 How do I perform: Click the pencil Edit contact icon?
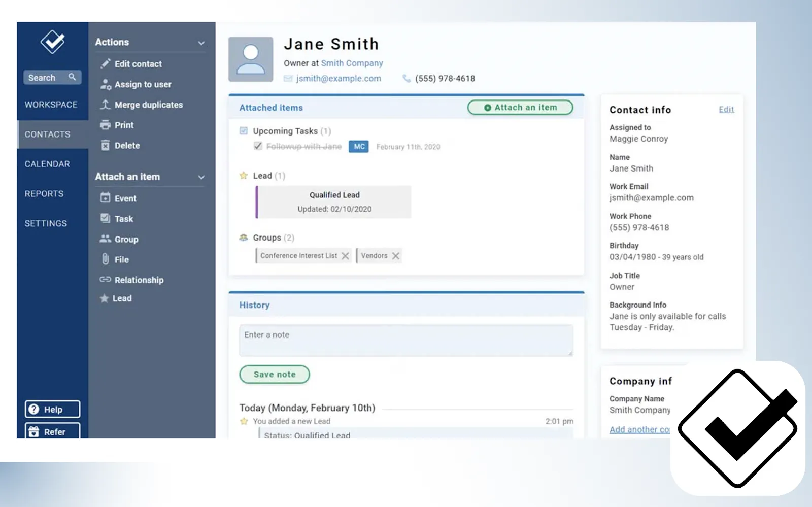pyautogui.click(x=105, y=63)
